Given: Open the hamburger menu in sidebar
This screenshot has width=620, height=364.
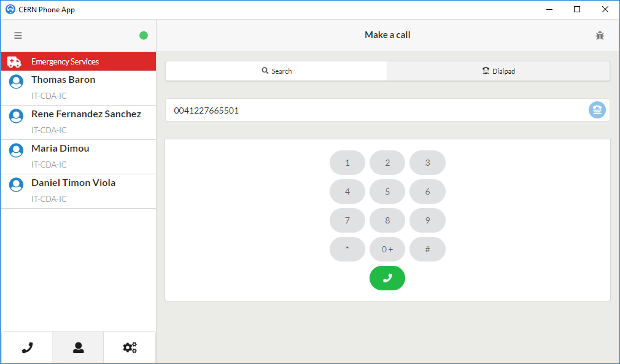Looking at the screenshot, I should tap(18, 36).
